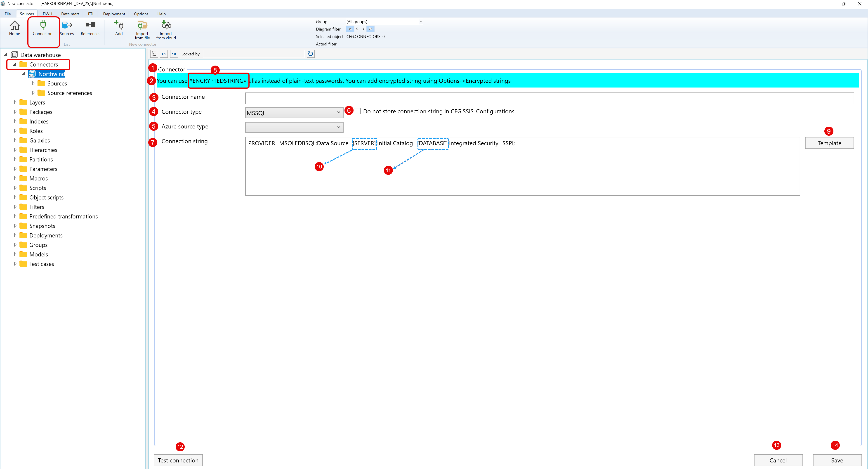Select the Roles tree item
Screen dimensions: 868x469
pos(36,131)
